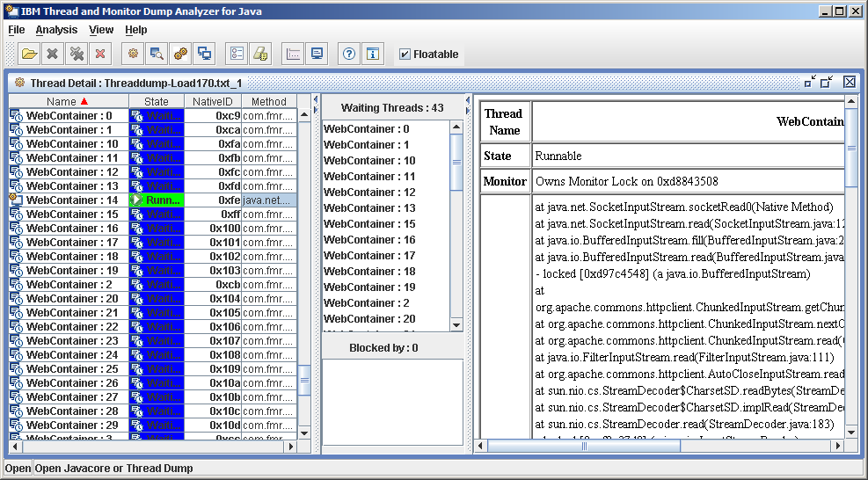
Task: Click the Thread Detail panel gear icon
Action: click(x=20, y=83)
